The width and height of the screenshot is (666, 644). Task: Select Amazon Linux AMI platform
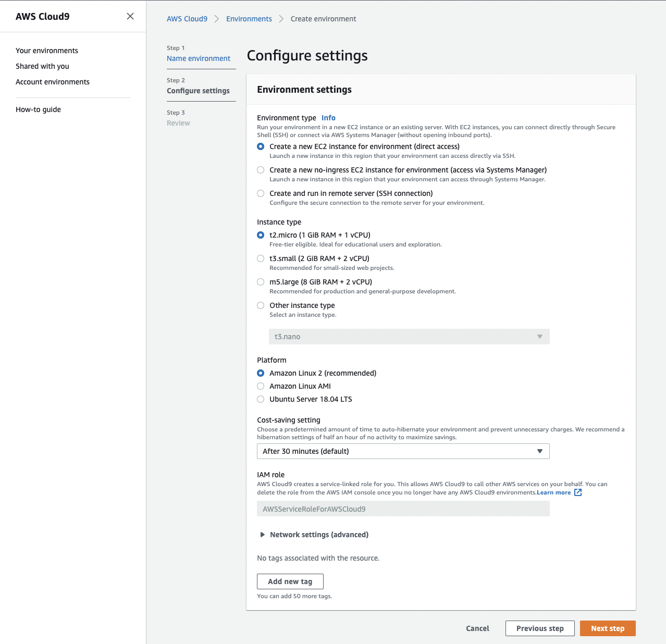tap(261, 386)
